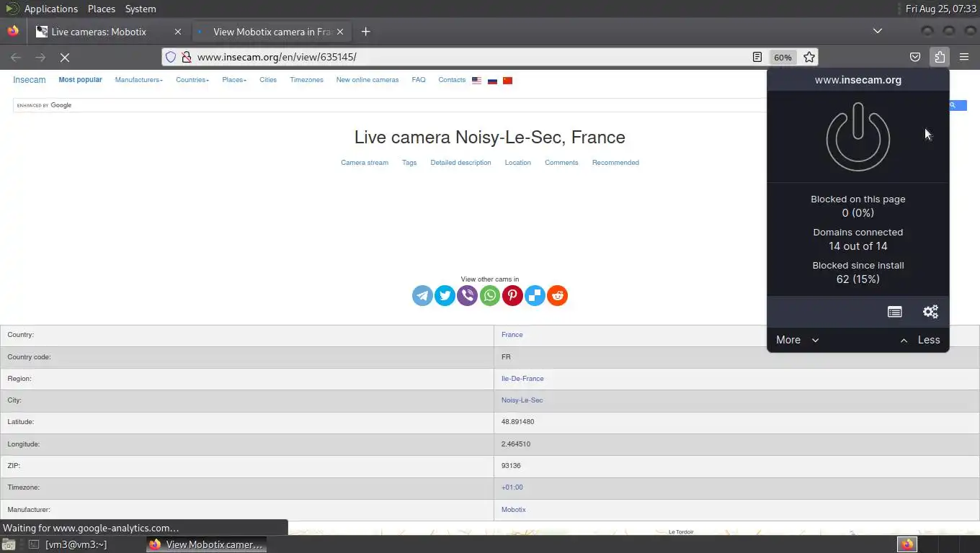Open Pocket save icon

pos(915,57)
